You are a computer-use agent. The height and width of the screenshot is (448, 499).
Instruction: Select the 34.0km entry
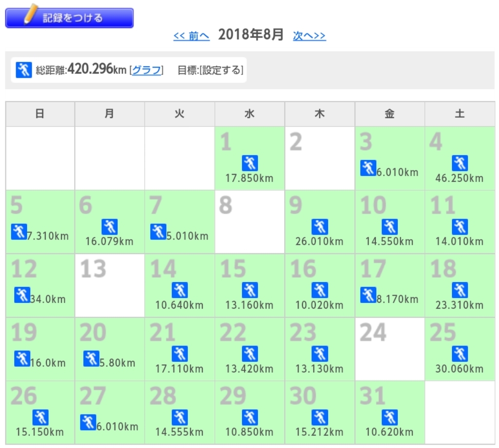(x=48, y=299)
